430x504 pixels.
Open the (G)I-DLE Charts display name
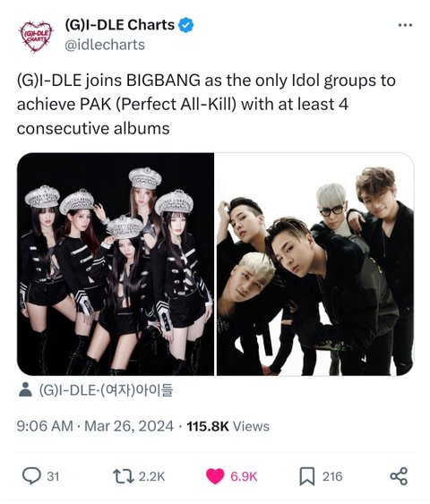point(120,25)
